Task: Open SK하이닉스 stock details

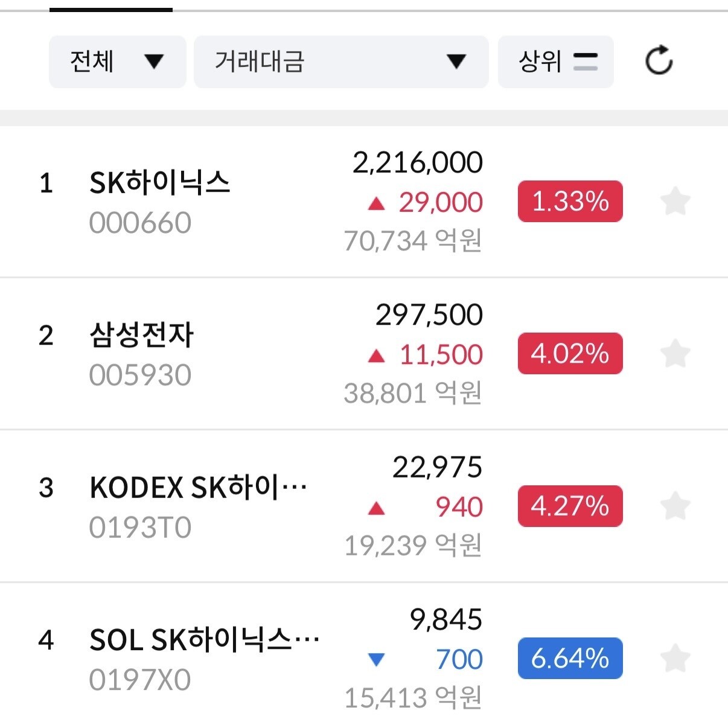Action: [364, 202]
